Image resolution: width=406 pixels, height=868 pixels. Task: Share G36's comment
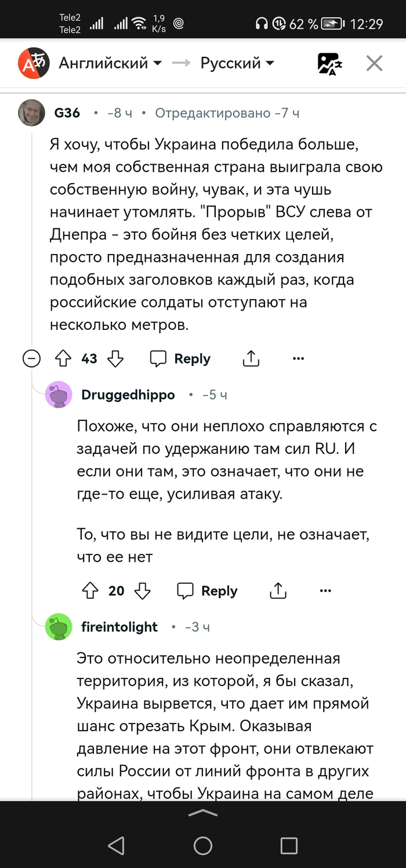pyautogui.click(x=251, y=359)
